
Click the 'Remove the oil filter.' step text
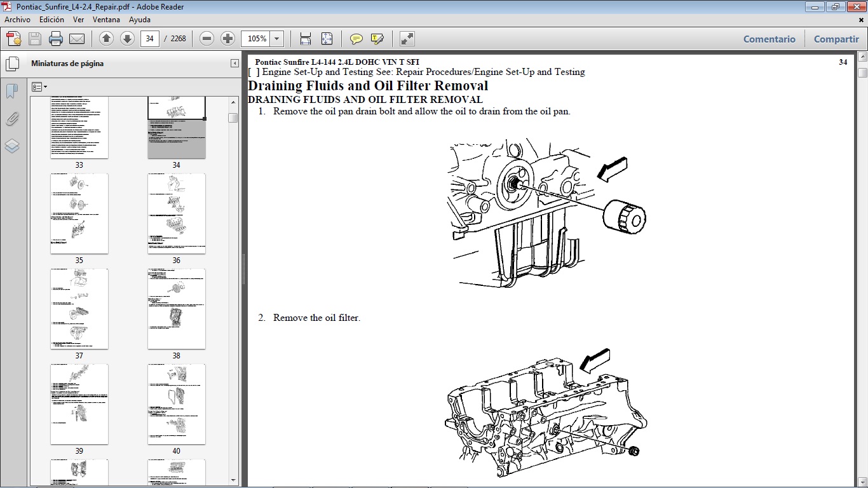[x=316, y=318]
